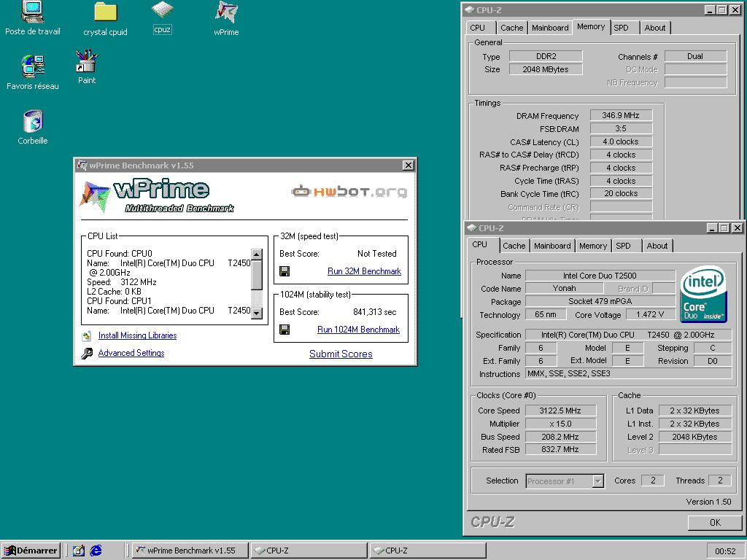The height and width of the screenshot is (560, 747).
Task: Click the wPrime logo in benchmark window
Action: [x=158, y=195]
